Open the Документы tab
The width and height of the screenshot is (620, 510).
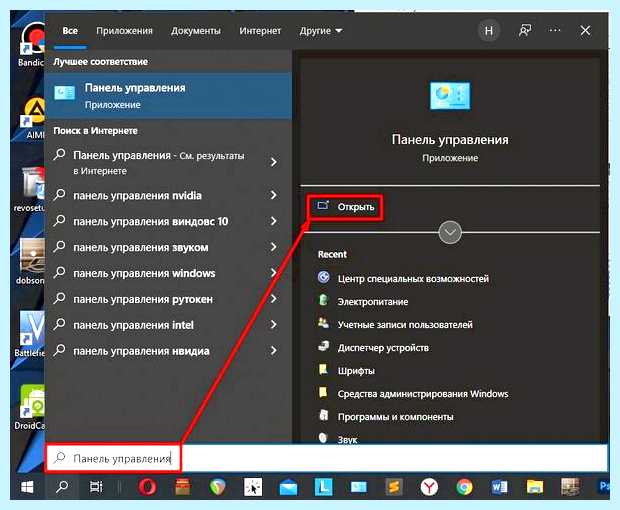click(196, 31)
